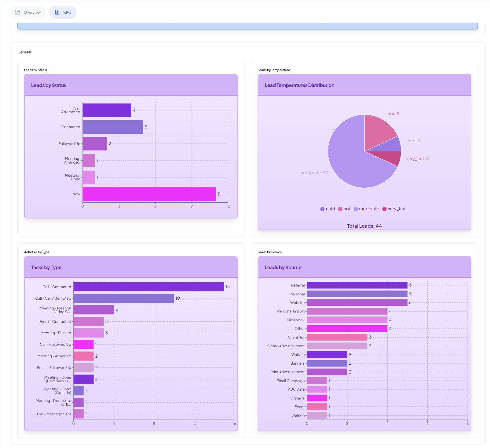This screenshot has height=448, width=490.
Task: Toggle the moderate legend entry
Action: [366, 209]
